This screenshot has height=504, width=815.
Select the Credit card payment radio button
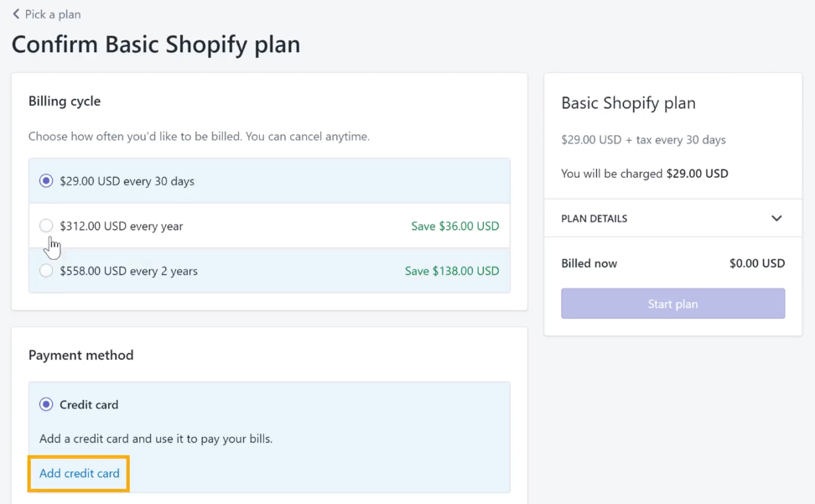46,404
